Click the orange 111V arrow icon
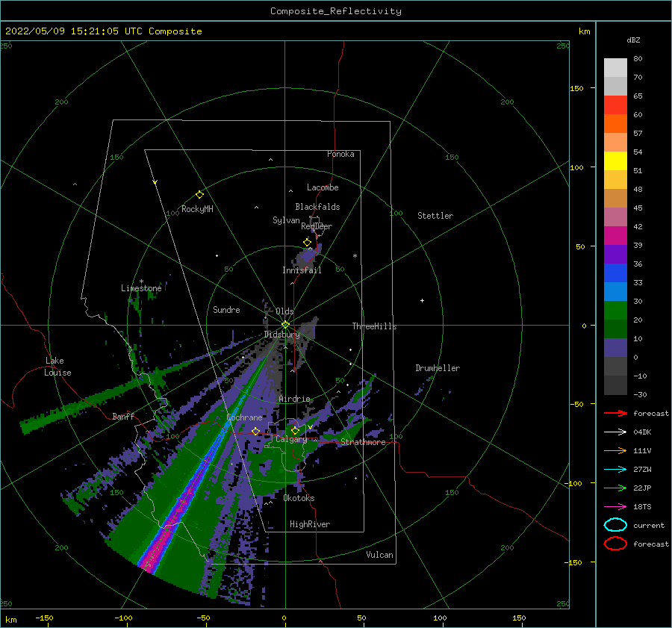The image size is (672, 628). (615, 450)
